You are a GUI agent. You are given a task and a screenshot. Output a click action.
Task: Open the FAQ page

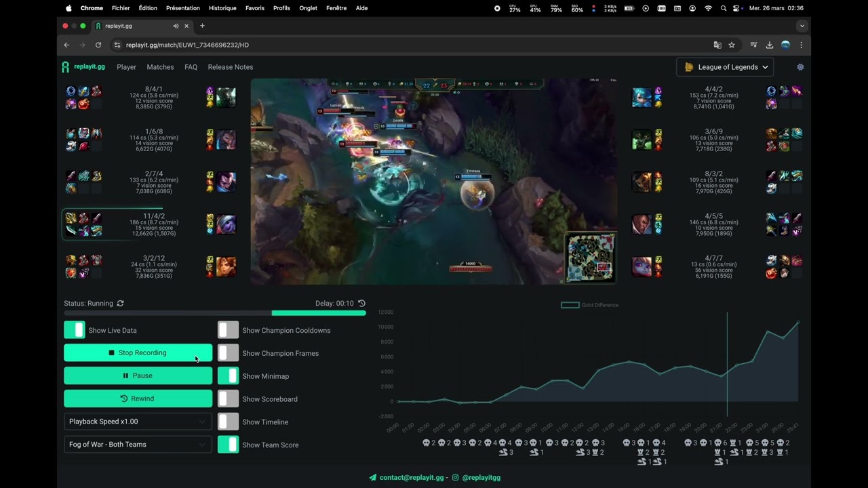[x=191, y=67]
